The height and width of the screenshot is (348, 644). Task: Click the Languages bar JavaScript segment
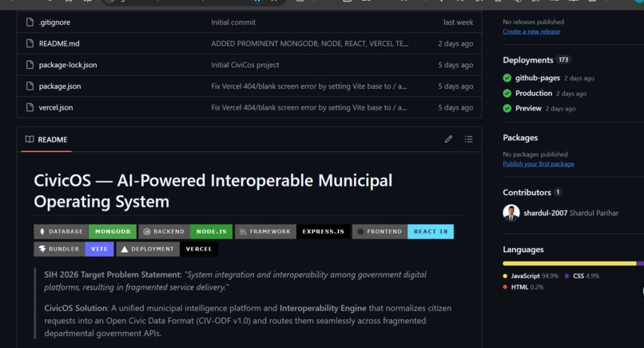(569, 263)
